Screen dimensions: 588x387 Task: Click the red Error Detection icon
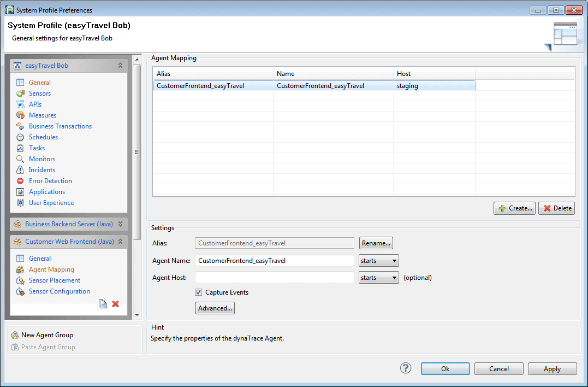tap(20, 180)
